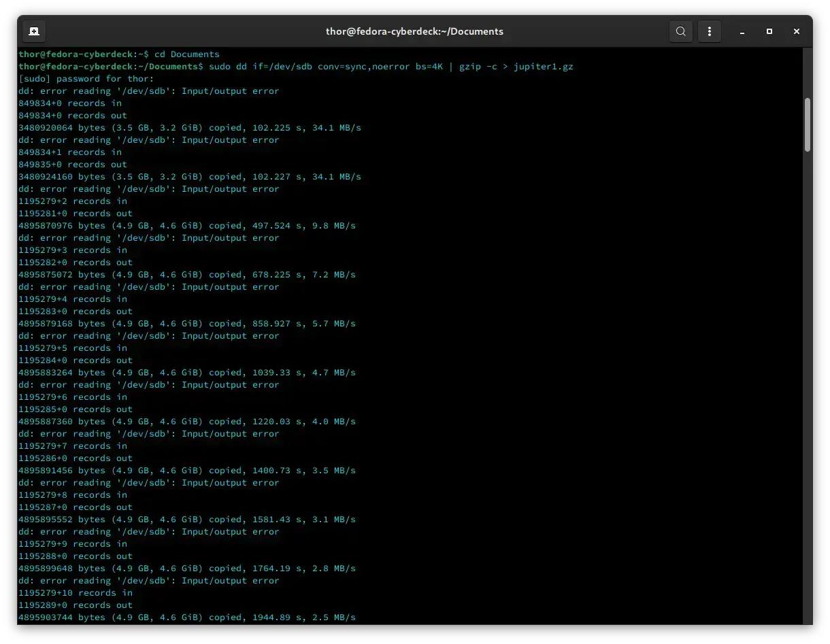Click the 'cd Documents' command line
This screenshot has width=830, height=644.
(119, 54)
